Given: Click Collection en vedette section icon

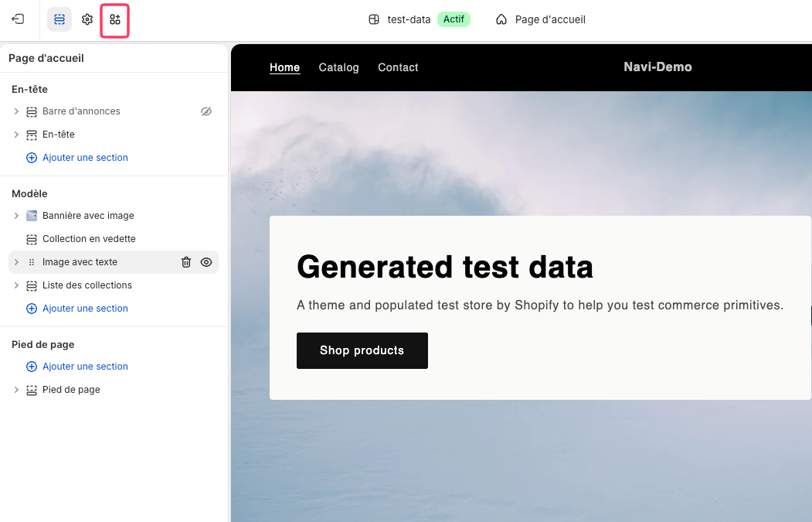Looking at the screenshot, I should coord(32,239).
